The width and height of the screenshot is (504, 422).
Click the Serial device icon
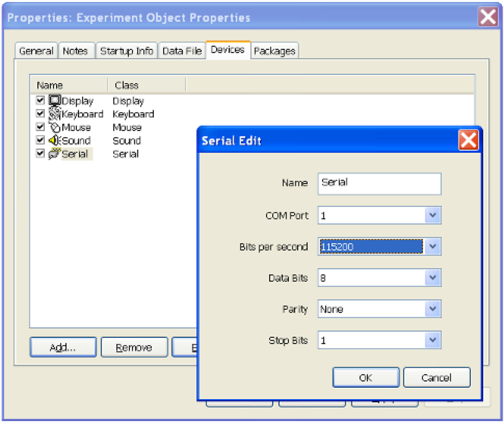(55, 154)
